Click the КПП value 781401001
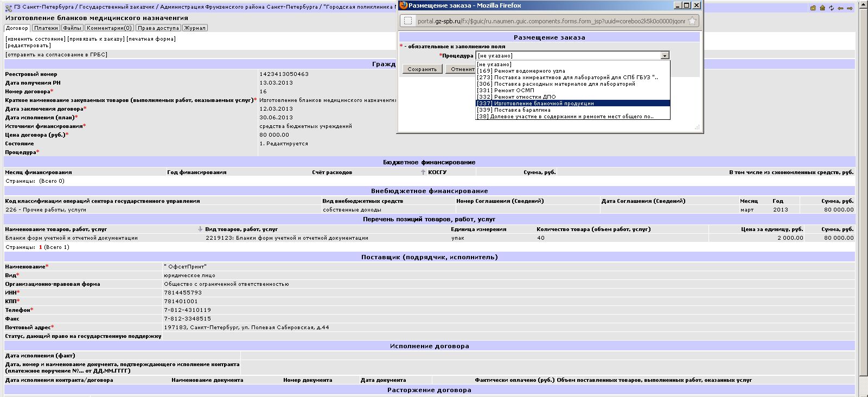This screenshot has height=397, width=868. pyautogui.click(x=181, y=302)
